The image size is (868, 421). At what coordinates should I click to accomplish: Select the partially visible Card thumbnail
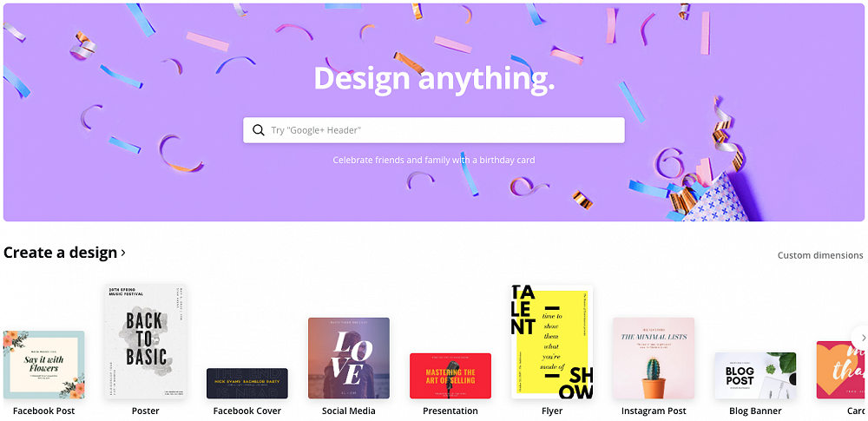[x=842, y=370]
